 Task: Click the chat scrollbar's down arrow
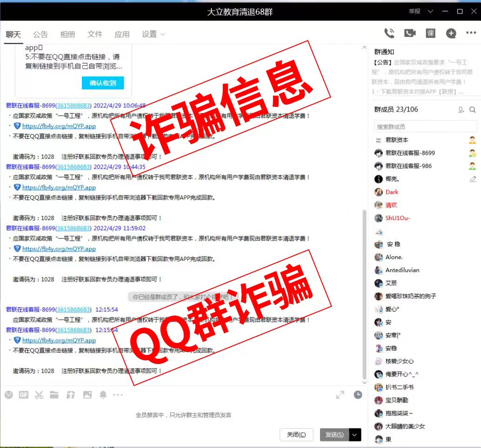coord(364,382)
